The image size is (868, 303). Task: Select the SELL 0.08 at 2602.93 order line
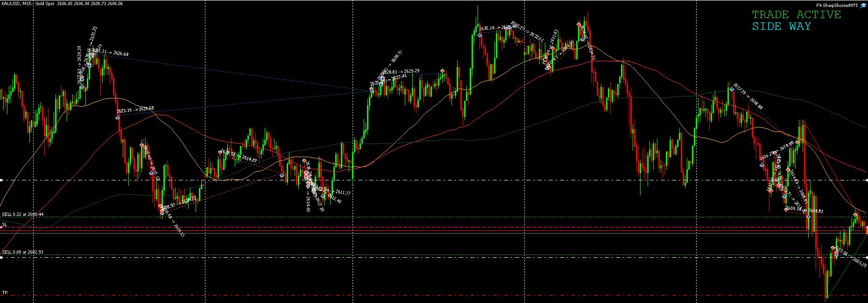click(x=23, y=252)
